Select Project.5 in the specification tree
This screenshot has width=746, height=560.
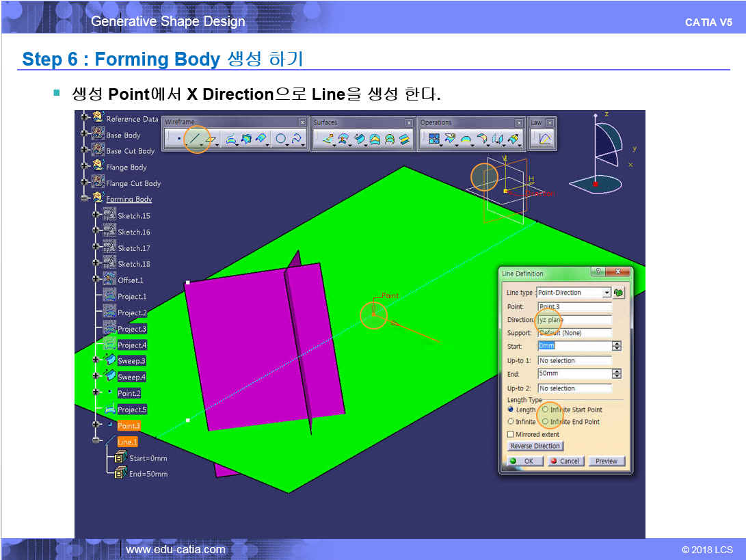131,410
